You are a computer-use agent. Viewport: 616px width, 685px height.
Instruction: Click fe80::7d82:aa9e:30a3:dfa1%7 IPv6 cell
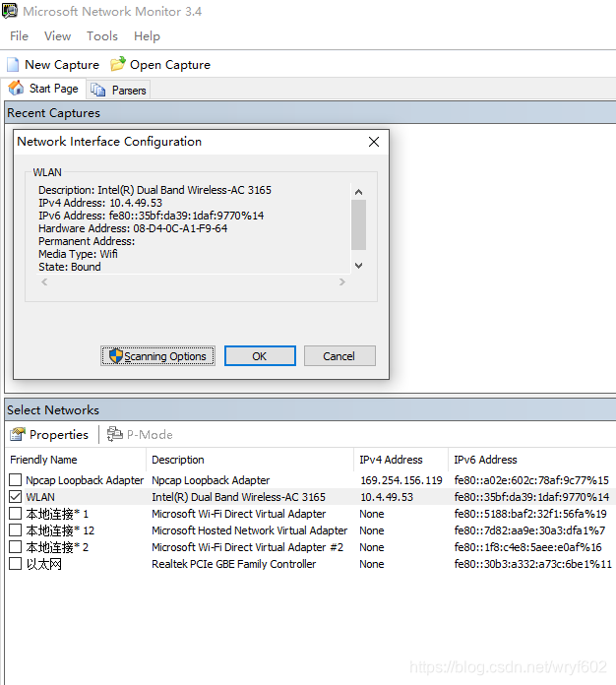[x=529, y=530]
